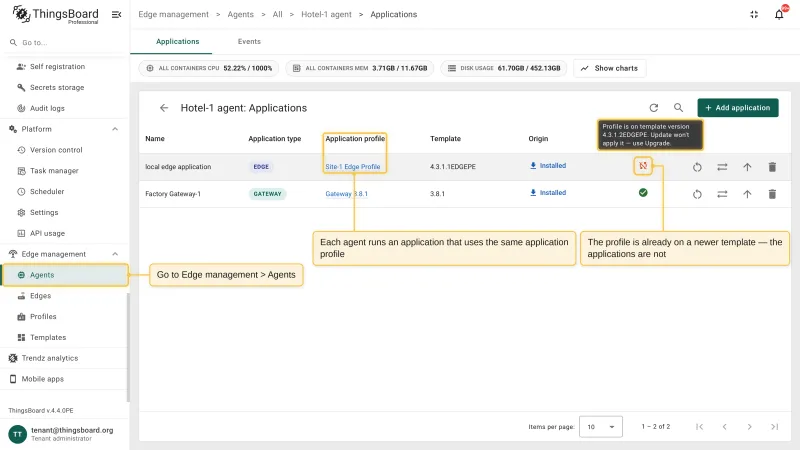Restart the local edge application
This screenshot has height=450, width=800.
tap(697, 167)
